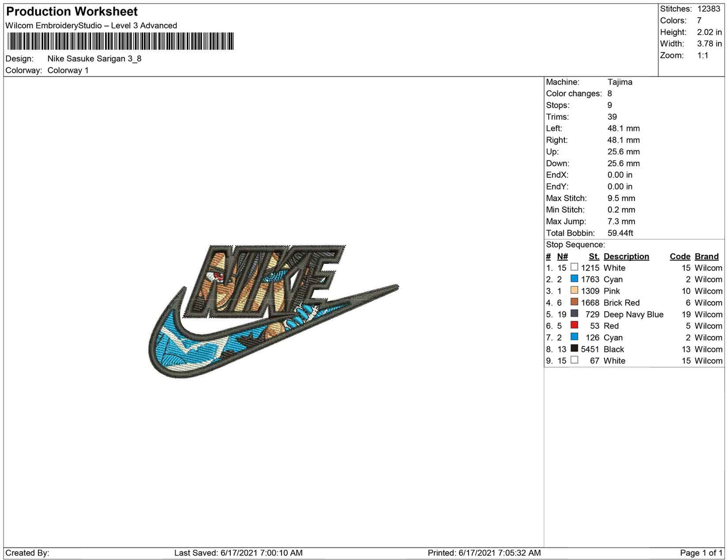The image size is (728, 560).
Task: Click the Nike Sasuke embroidery design preview
Action: pyautogui.click(x=274, y=311)
